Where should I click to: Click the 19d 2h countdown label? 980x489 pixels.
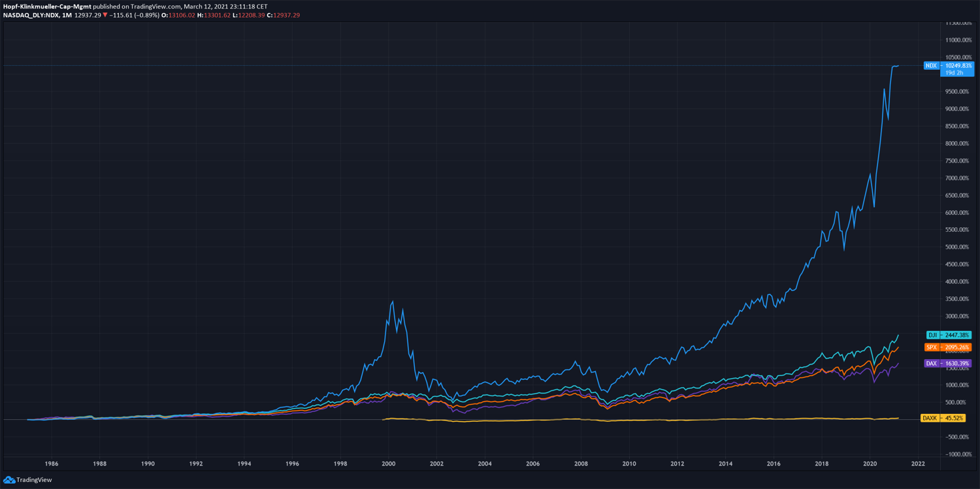pos(955,73)
